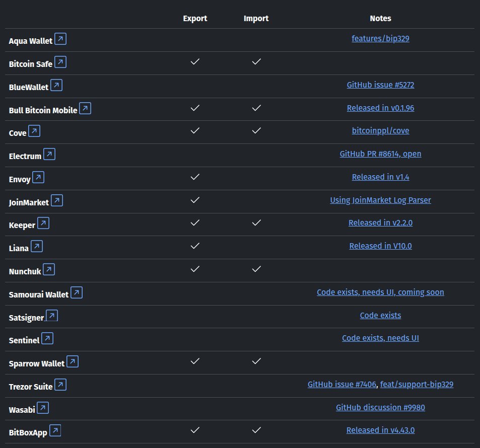This screenshot has width=480, height=448.
Task: Click Envoy's Export checkmark
Action: 195,177
